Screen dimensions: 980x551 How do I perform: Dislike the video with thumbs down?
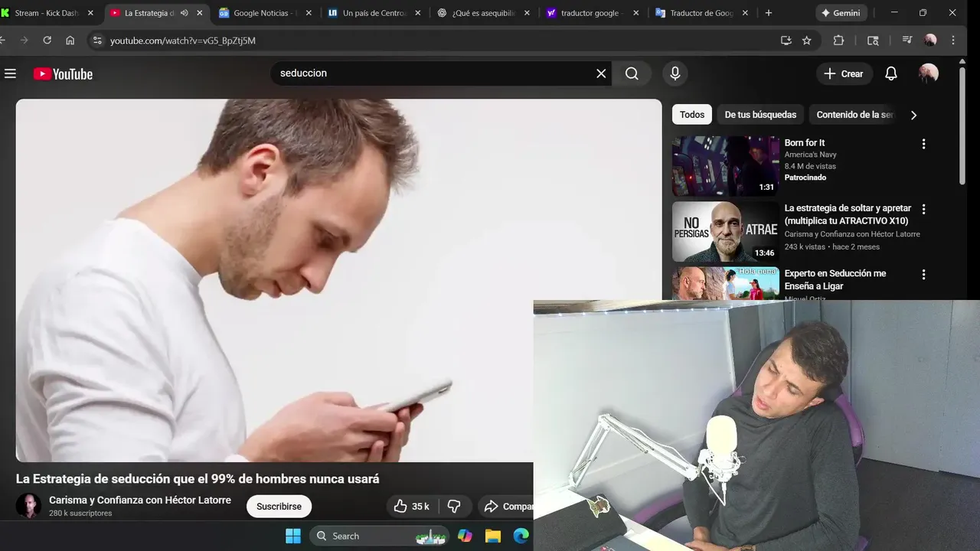point(454,507)
